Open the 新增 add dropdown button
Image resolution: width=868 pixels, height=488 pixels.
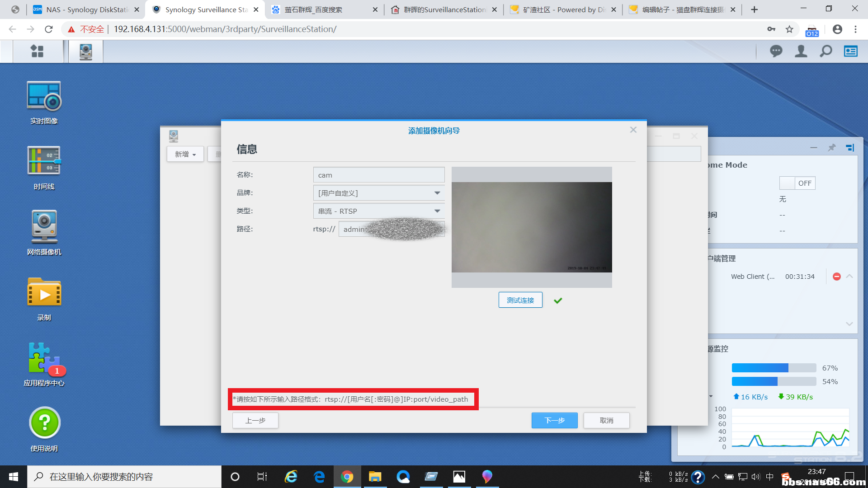185,154
